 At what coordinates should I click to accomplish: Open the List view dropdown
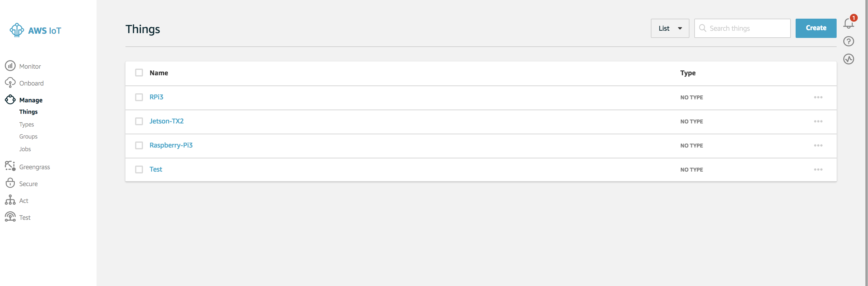coord(670,28)
